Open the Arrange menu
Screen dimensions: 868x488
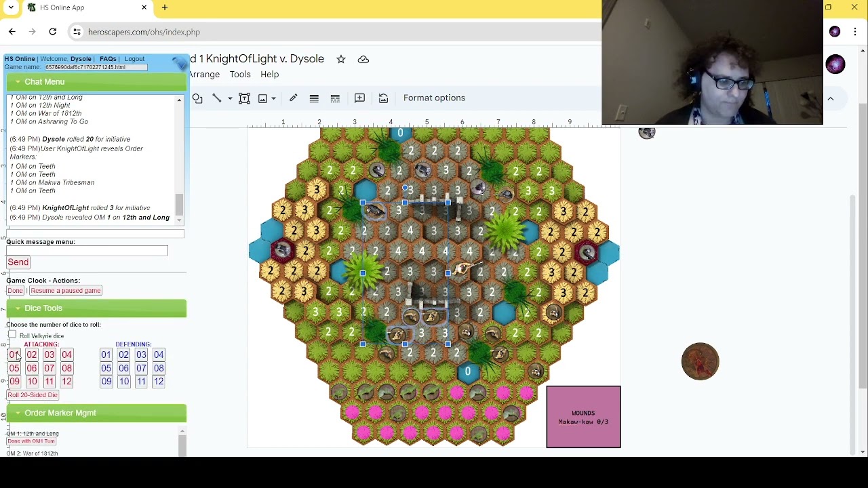[205, 75]
